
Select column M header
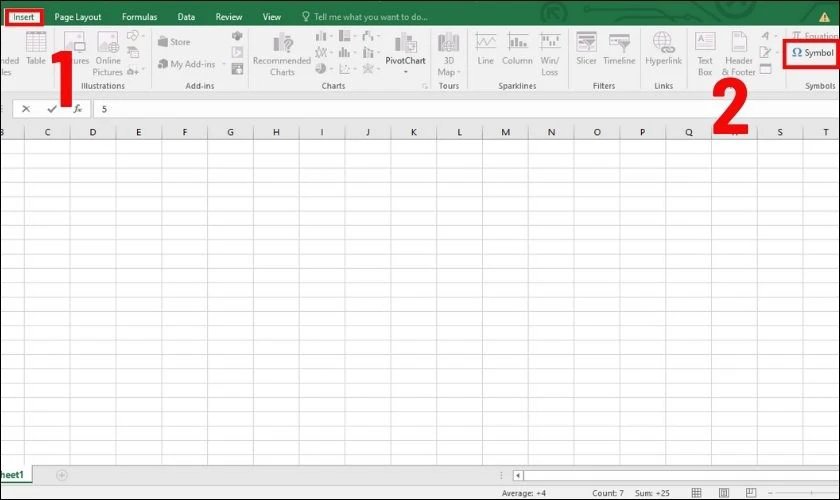point(505,132)
